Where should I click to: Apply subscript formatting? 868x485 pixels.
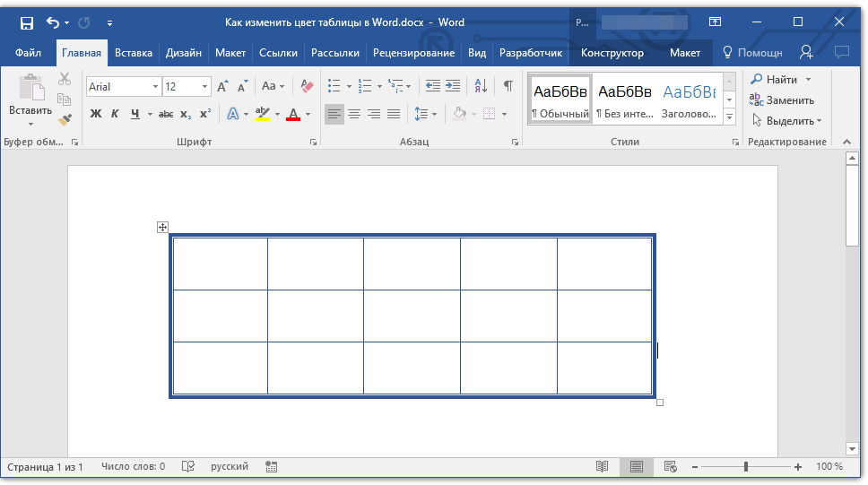click(186, 114)
